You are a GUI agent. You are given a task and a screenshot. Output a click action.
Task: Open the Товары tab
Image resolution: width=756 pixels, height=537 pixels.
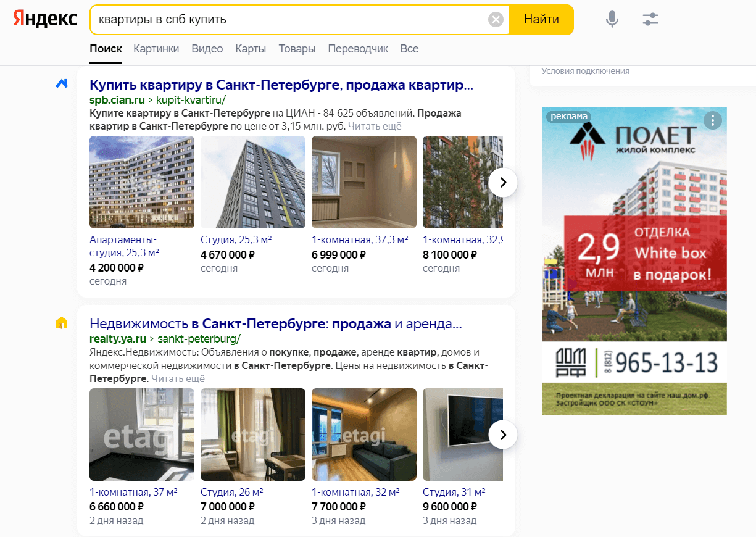click(297, 49)
